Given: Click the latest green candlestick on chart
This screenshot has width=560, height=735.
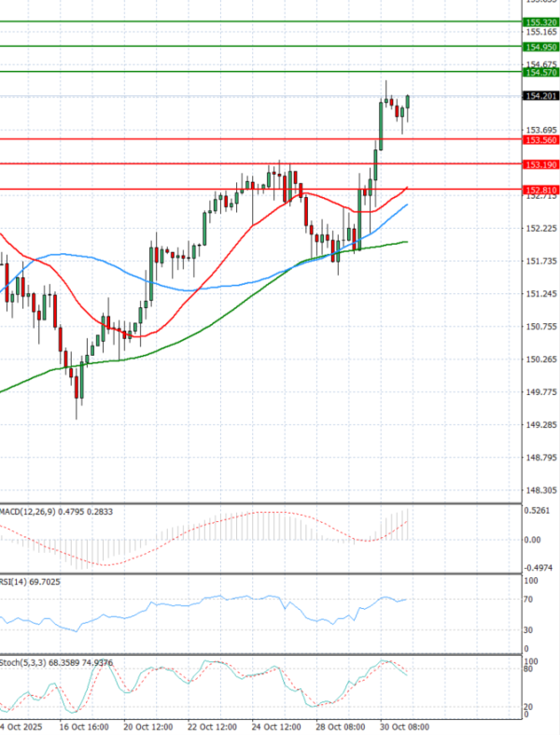Looking at the screenshot, I should pos(408,106).
